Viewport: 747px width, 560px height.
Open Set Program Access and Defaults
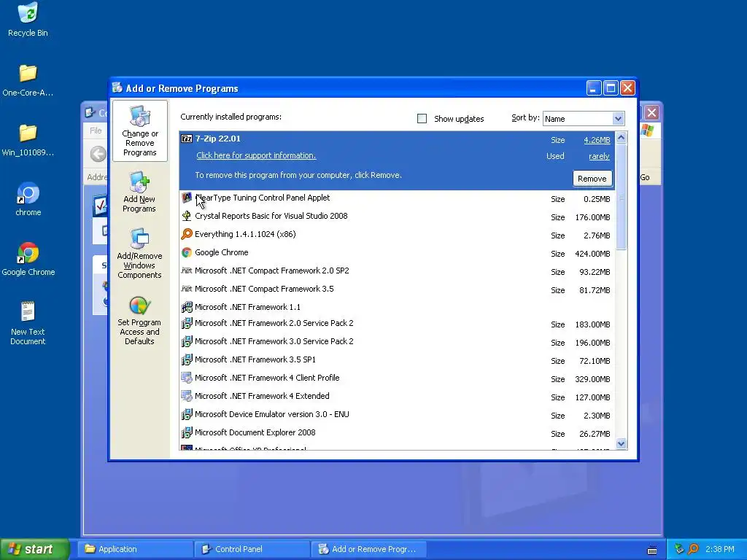pyautogui.click(x=139, y=321)
